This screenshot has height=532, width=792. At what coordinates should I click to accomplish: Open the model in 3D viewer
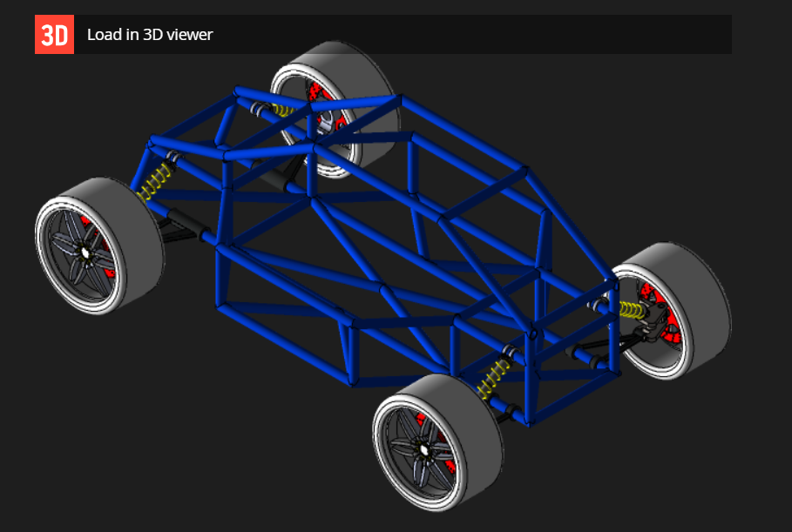(x=148, y=35)
